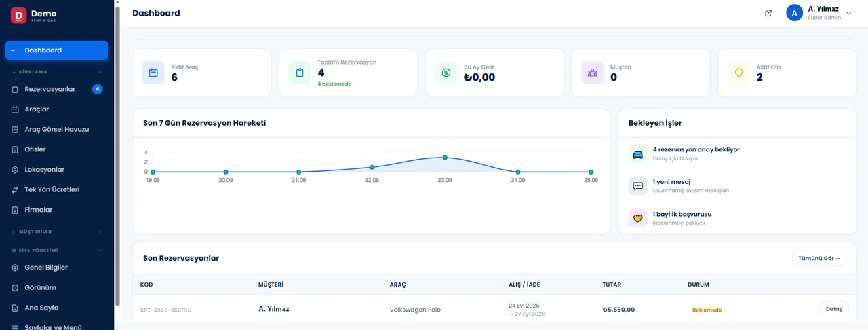Image resolution: width=868 pixels, height=330 pixels.
Task: Click the Aktif Ofis location pin icon
Action: click(x=739, y=73)
